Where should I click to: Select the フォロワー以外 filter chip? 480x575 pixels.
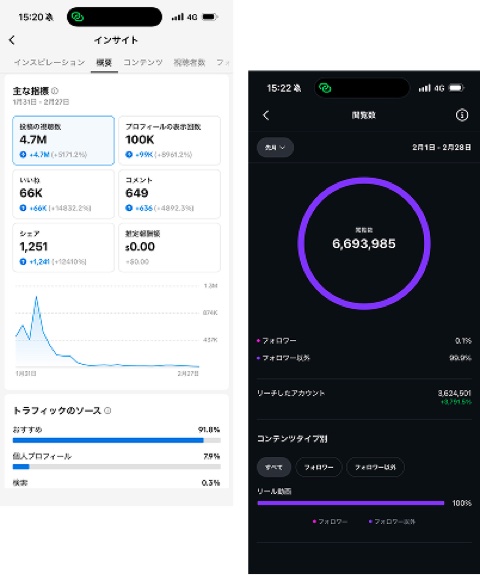pyautogui.click(x=375, y=467)
